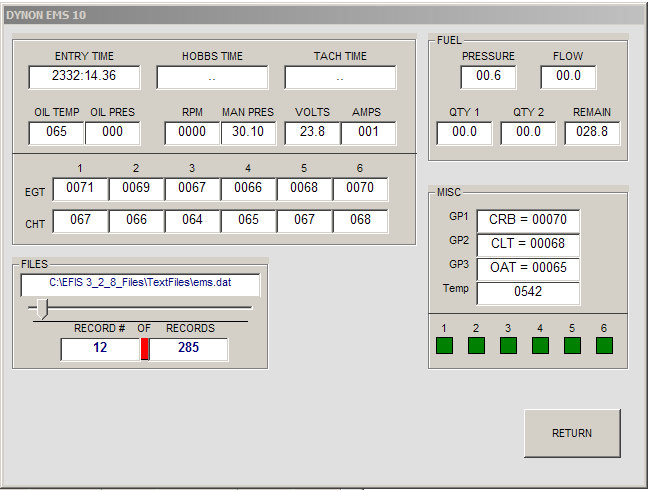Select EGT cylinder 3 value 0067

(192, 189)
